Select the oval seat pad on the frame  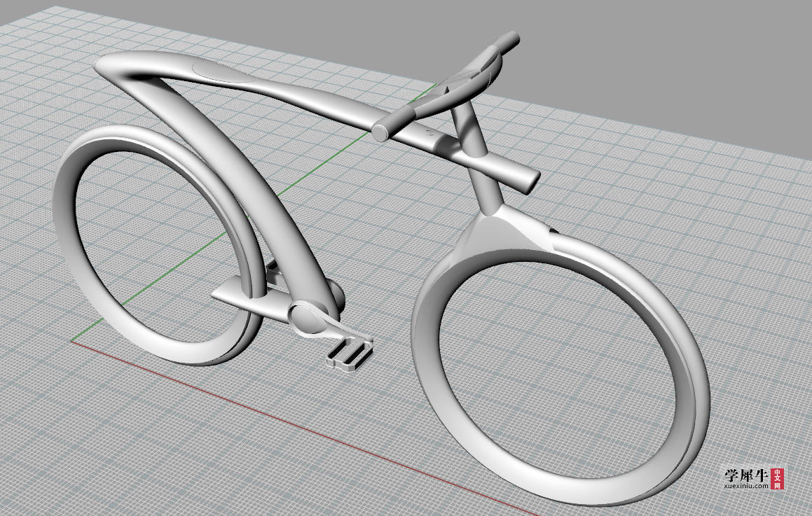point(223,71)
